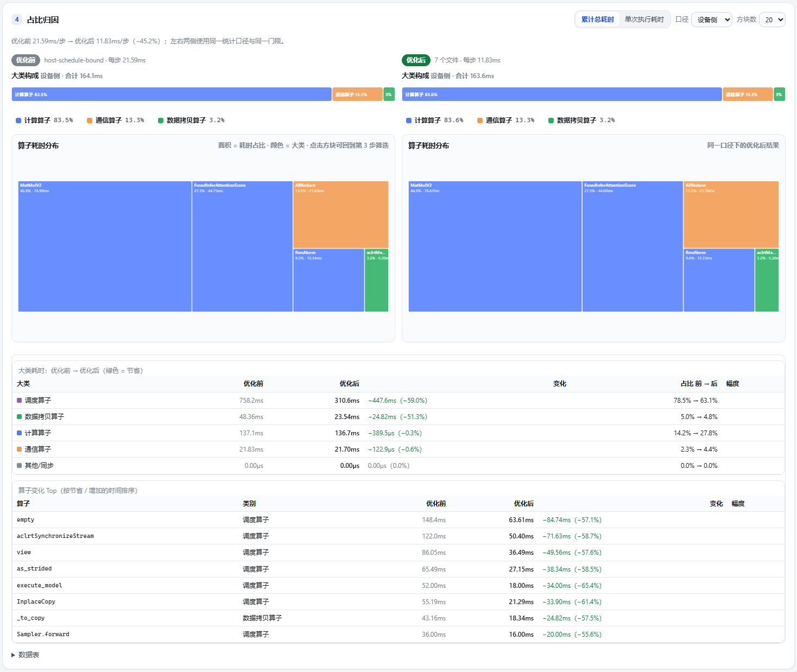Expand the 数据表 disclosure triangle
Screen dimensions: 797x672
pyautogui.click(x=13, y=655)
